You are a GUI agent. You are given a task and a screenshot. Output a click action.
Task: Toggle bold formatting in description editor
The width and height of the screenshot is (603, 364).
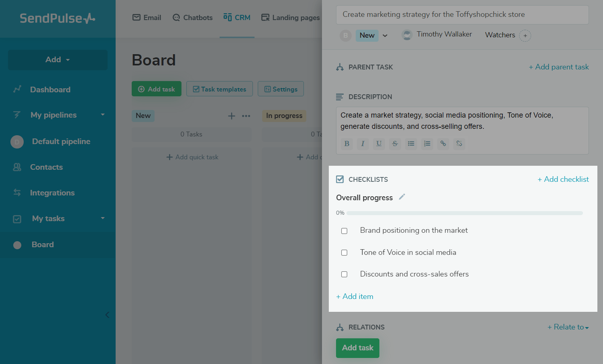click(x=347, y=144)
